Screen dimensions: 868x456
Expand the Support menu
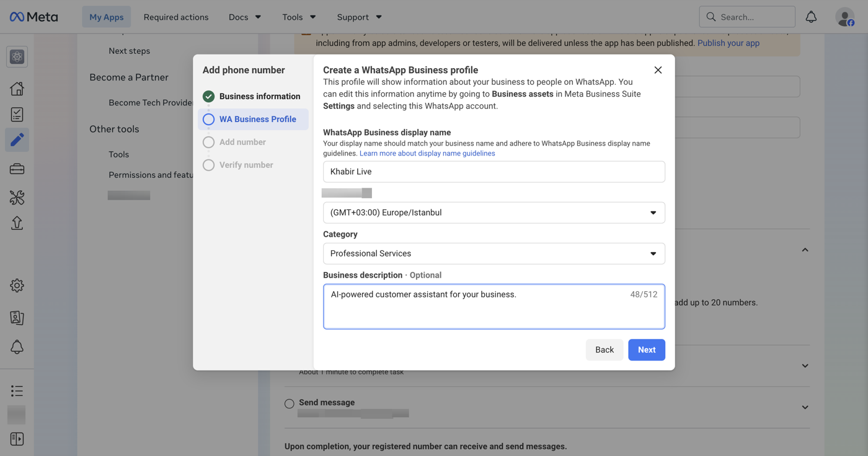click(360, 17)
